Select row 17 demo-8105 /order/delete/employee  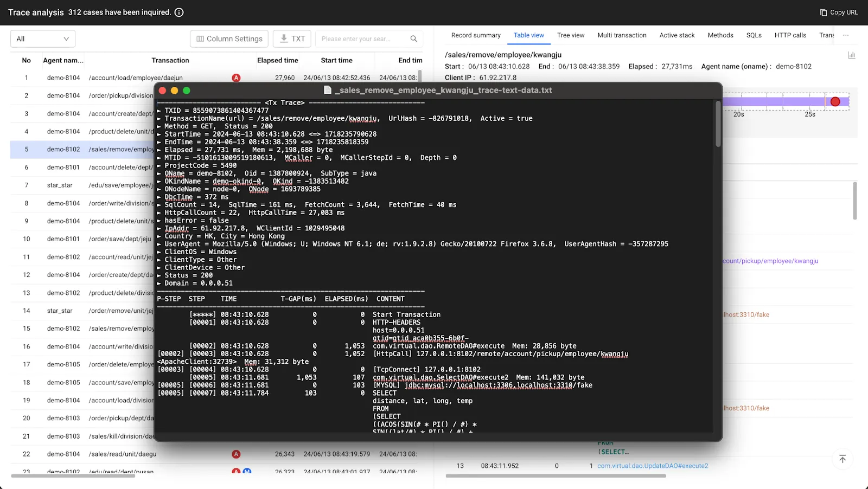[x=82, y=364]
